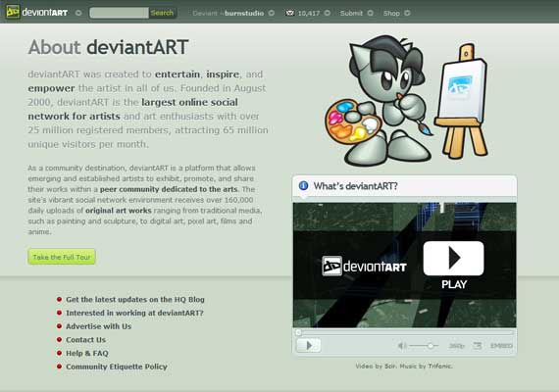Select the 360p video quality option
Image resolution: width=559 pixels, height=392 pixels.
click(x=456, y=346)
